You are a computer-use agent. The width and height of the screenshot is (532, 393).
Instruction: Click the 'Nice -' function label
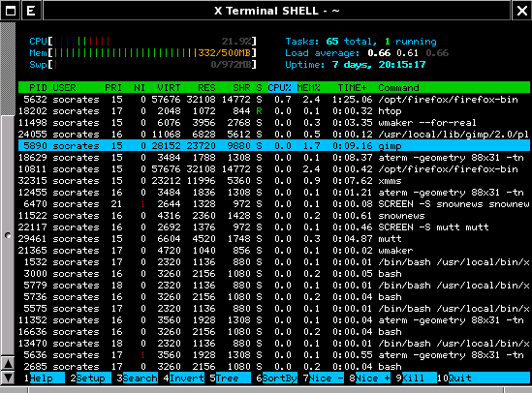[x=327, y=378]
